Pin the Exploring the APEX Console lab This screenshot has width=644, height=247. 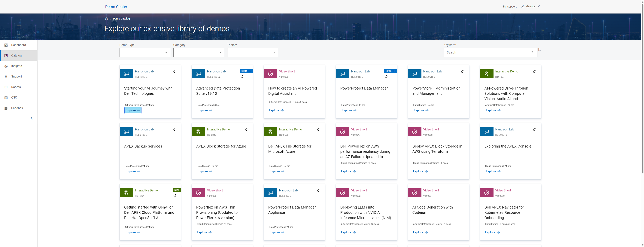tap(534, 130)
